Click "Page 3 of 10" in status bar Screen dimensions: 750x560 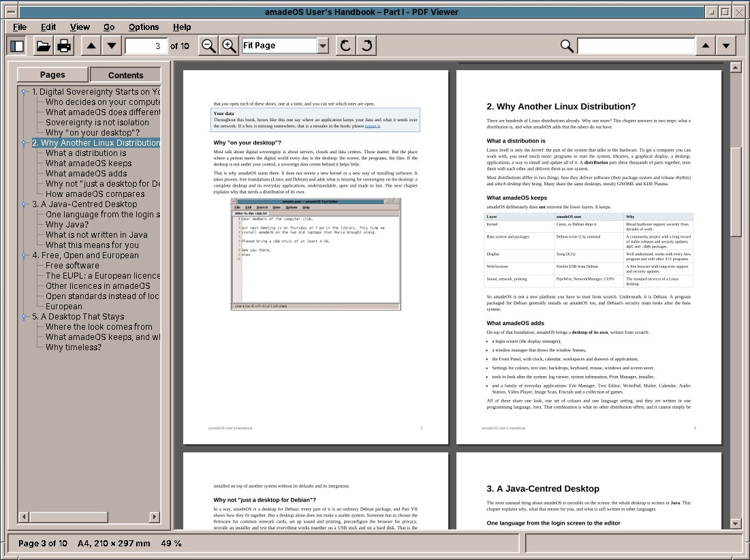[x=42, y=544]
